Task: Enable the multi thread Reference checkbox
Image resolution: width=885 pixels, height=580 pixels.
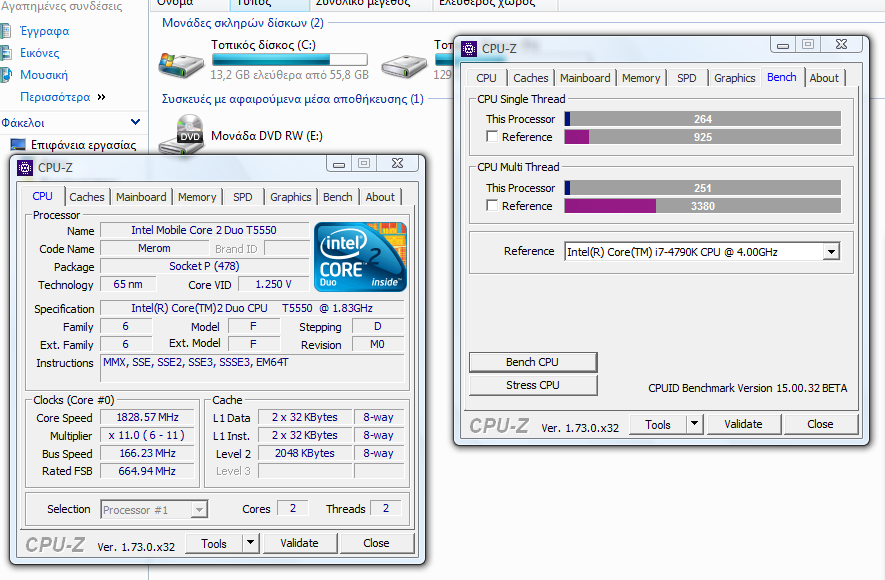Action: (492, 205)
